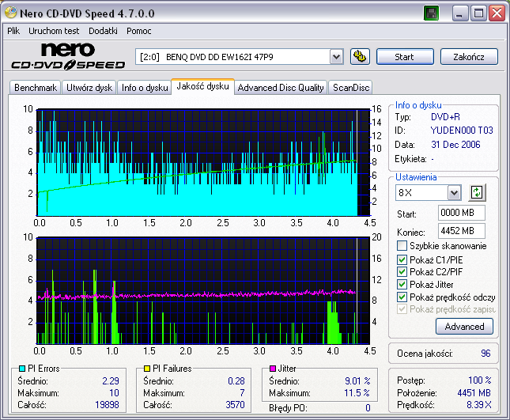Click quality score value 96

(485, 354)
